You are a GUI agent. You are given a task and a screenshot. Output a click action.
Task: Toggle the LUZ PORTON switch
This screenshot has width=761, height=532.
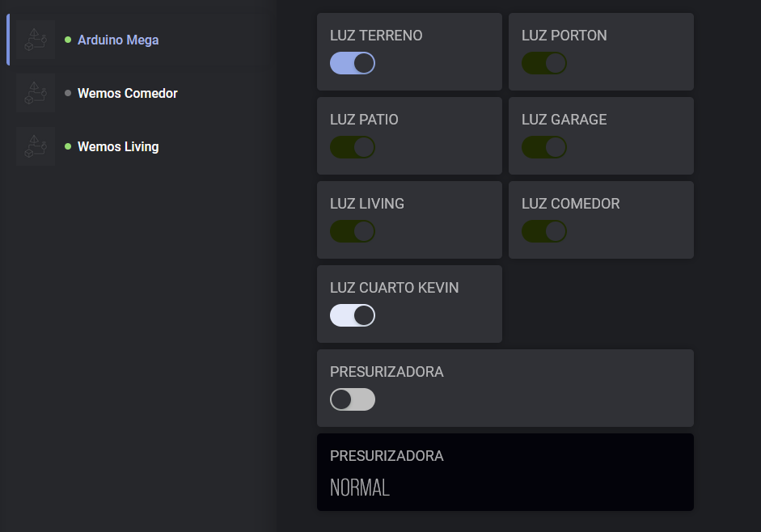tap(544, 63)
